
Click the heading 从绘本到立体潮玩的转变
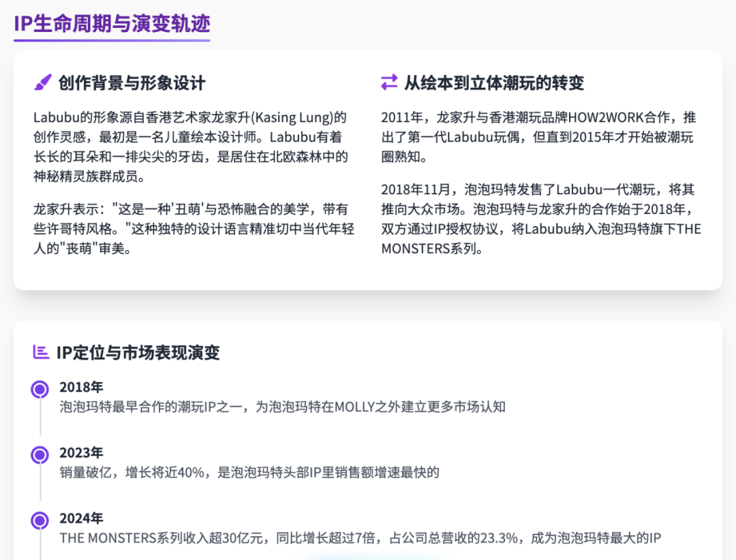(x=494, y=83)
